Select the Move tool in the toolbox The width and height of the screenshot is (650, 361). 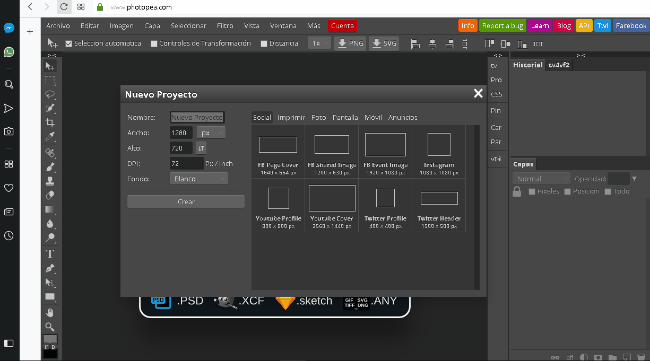(x=50, y=66)
